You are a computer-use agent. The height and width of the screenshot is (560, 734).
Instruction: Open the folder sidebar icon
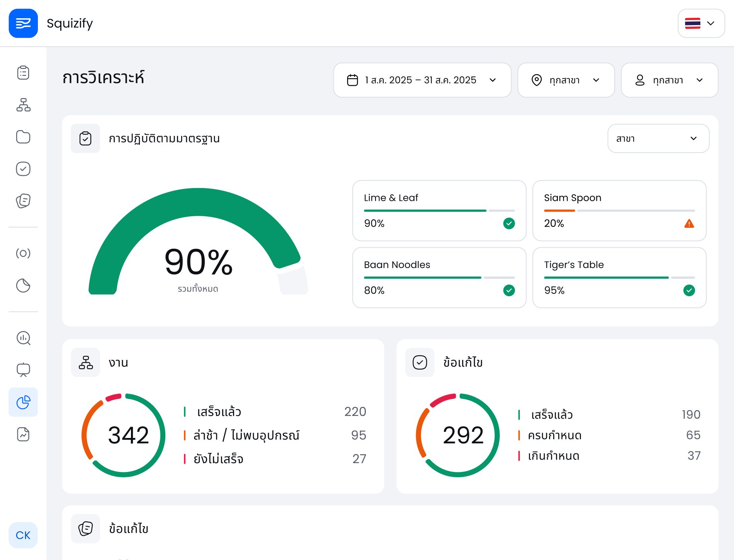coord(23,137)
